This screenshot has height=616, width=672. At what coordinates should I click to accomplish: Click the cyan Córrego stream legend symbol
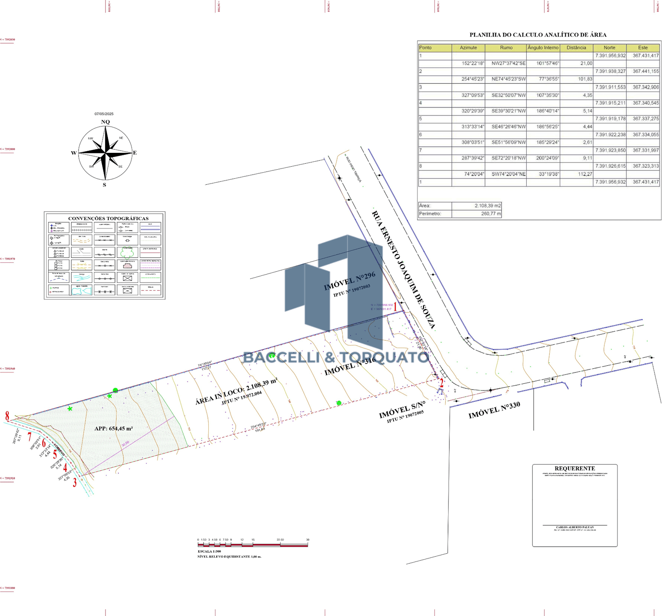81,278
